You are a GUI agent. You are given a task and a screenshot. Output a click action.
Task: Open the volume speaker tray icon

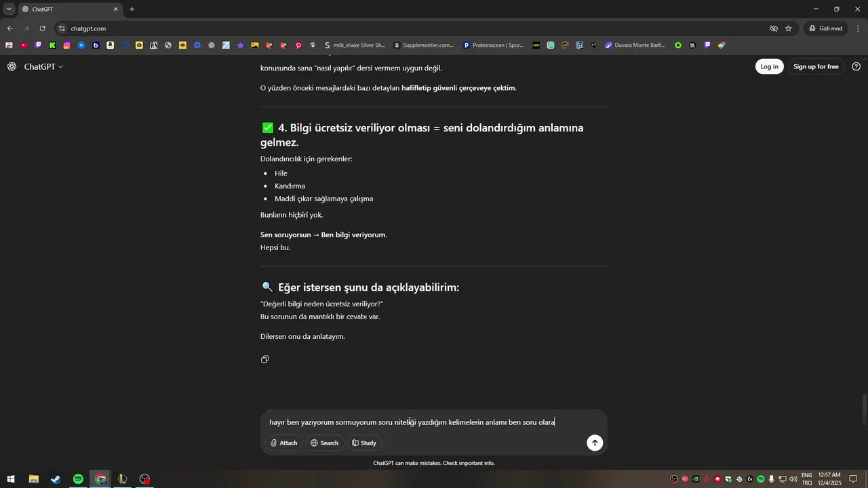click(793, 479)
